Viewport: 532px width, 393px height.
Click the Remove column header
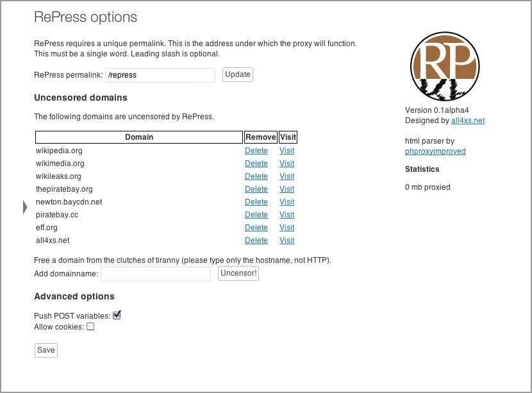pyautogui.click(x=261, y=137)
